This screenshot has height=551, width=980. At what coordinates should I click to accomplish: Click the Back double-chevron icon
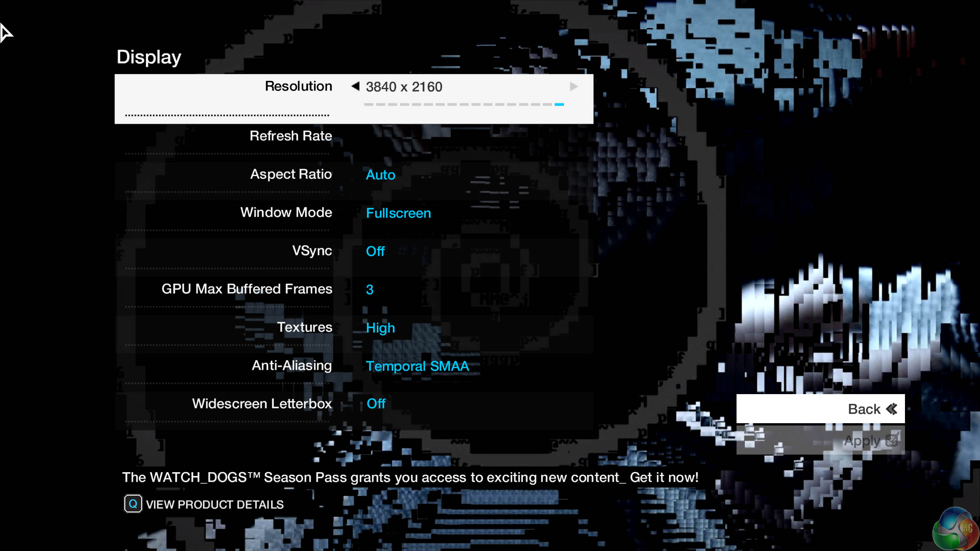pos(892,409)
